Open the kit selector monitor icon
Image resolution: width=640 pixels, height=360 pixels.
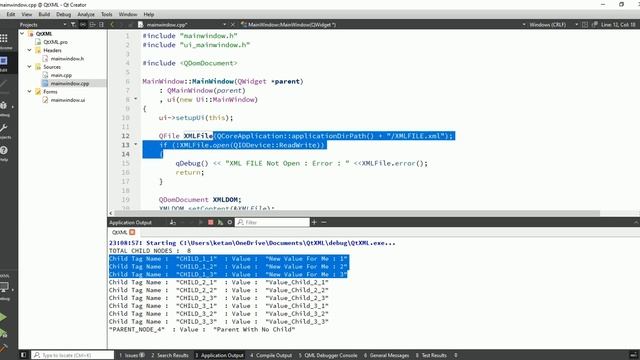point(4,287)
